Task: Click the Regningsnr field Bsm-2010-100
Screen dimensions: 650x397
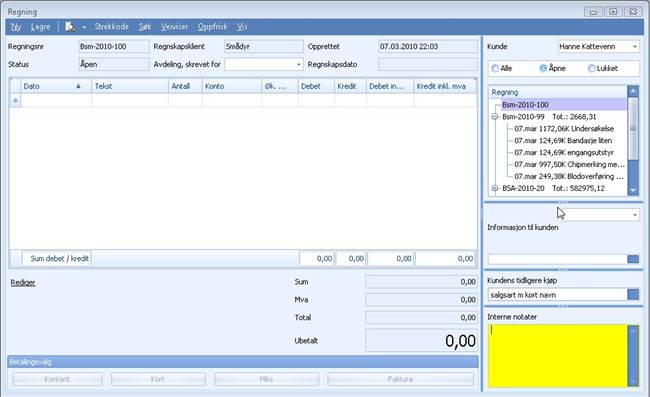Action: pos(114,47)
